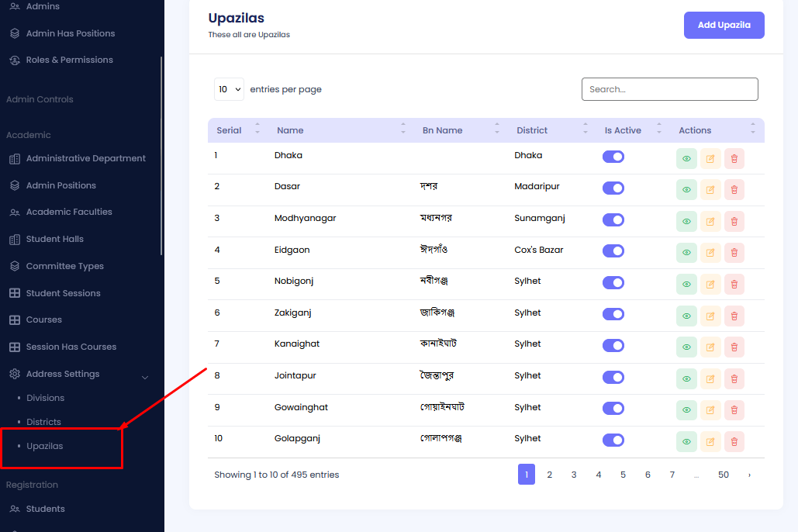Go to Student Halls menu item
The height and width of the screenshot is (532, 798).
click(x=54, y=239)
